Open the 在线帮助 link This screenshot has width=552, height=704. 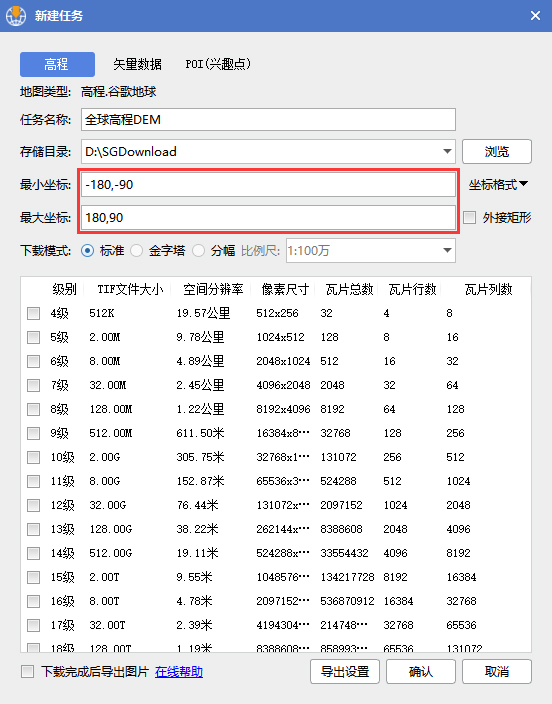point(179,672)
